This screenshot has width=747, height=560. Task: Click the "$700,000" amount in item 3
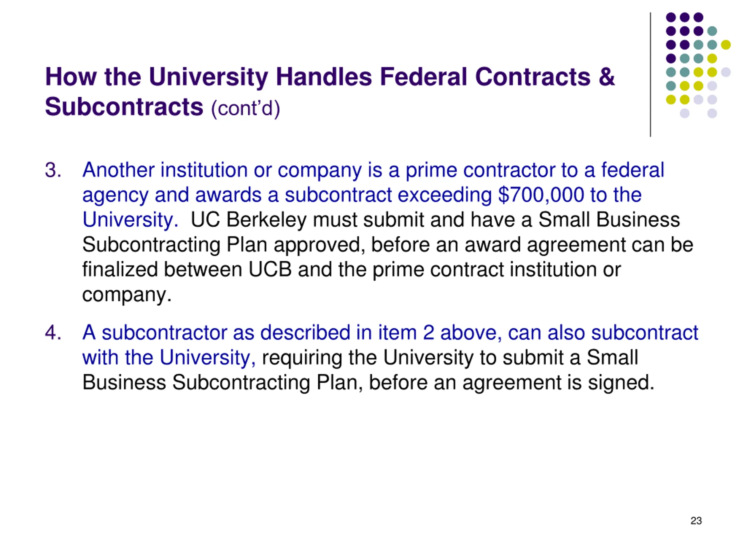[x=541, y=195]
